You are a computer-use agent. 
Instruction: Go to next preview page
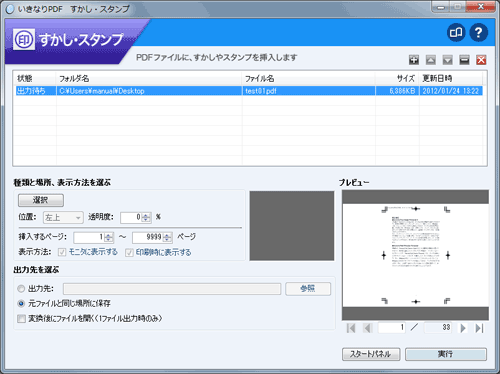(x=463, y=328)
